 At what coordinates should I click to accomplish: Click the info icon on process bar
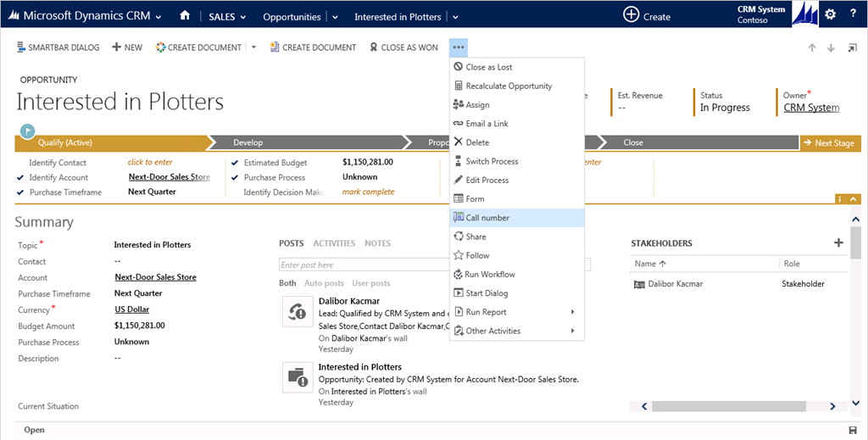coord(840,198)
